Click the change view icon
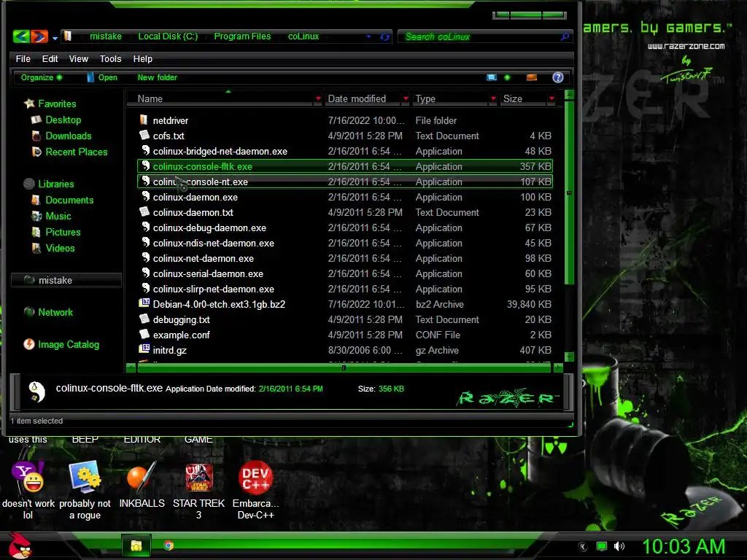 [x=492, y=77]
